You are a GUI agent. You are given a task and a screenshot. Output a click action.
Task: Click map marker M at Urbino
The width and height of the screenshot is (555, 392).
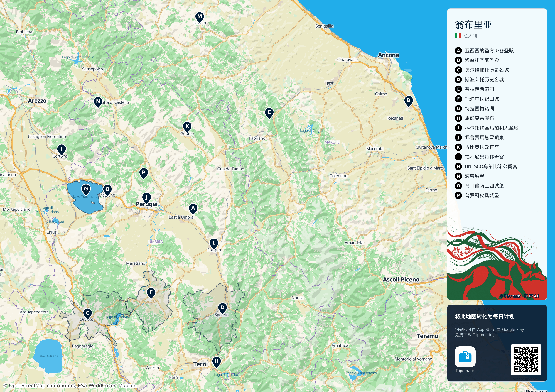(x=199, y=17)
